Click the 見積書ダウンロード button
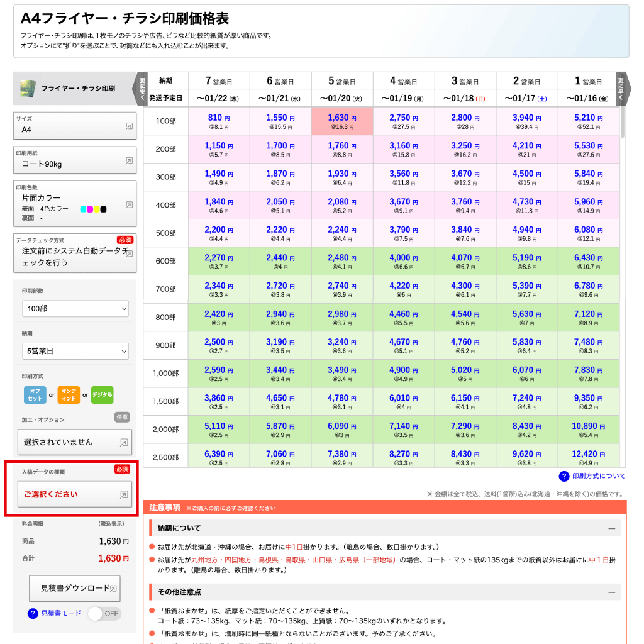 click(75, 589)
